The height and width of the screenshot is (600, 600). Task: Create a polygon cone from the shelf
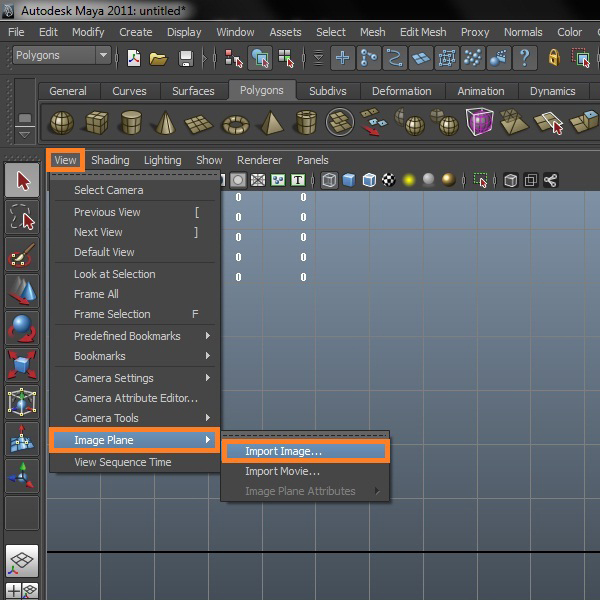165,123
